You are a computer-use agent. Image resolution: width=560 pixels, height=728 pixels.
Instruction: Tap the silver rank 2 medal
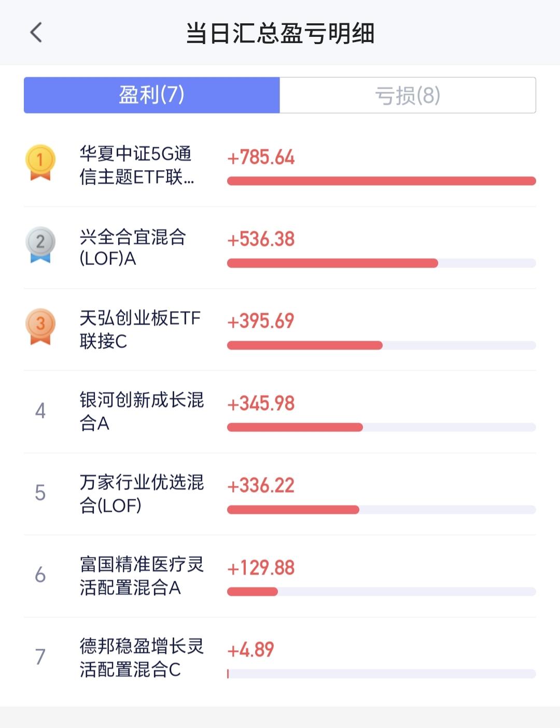click(x=40, y=244)
